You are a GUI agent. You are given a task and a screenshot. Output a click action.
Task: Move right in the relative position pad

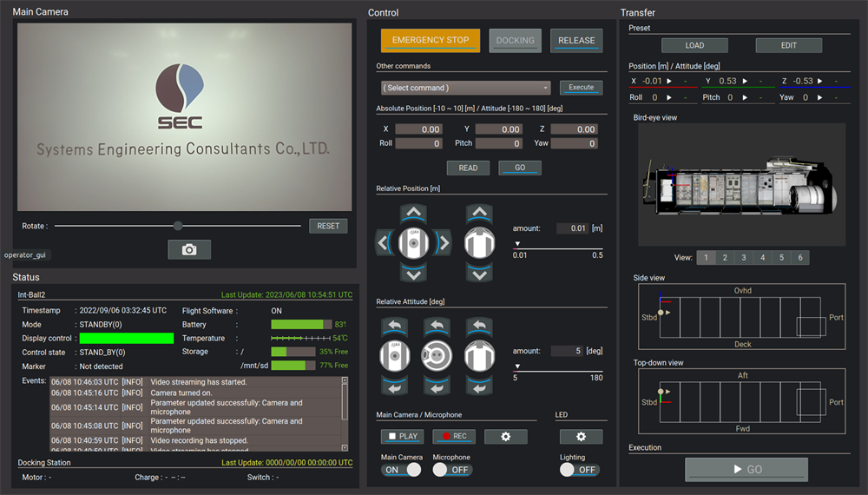pyautogui.click(x=444, y=243)
